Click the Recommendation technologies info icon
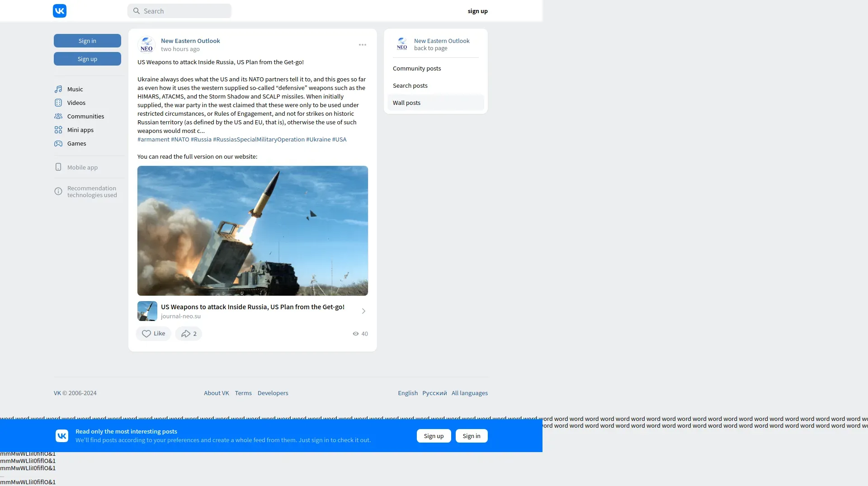Viewport: 868px width, 486px height. 58,191
